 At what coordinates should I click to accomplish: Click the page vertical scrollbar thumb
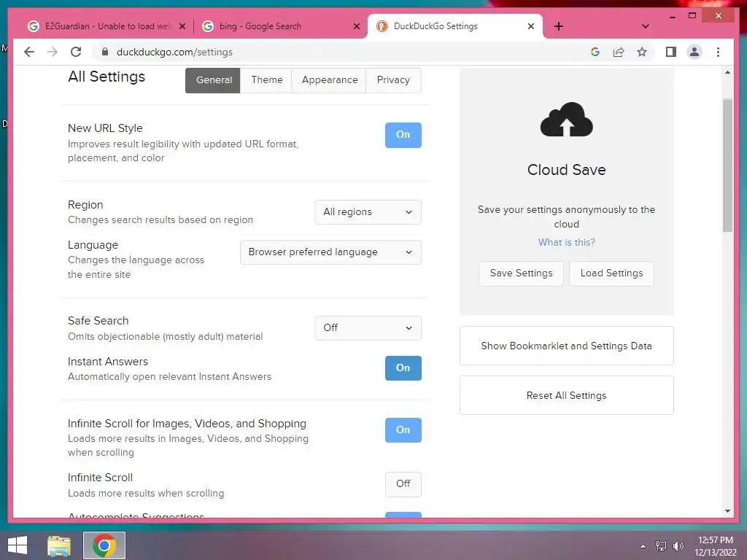click(727, 166)
